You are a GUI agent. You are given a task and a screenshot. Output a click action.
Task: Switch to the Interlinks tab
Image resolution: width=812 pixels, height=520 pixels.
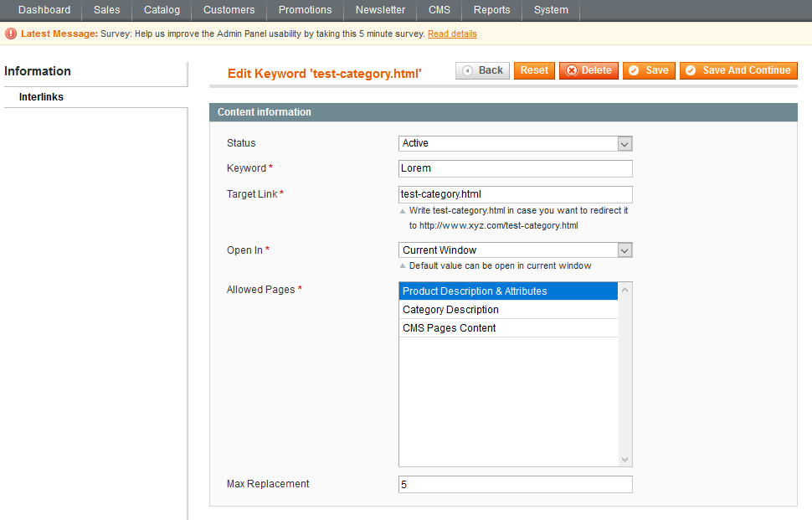tap(42, 97)
